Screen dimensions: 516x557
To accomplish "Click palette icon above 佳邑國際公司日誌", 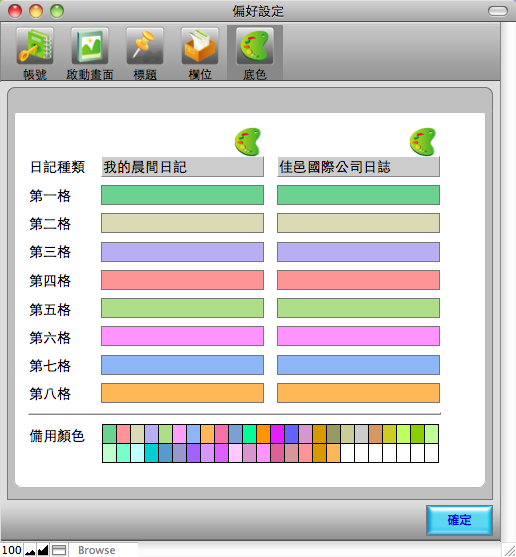I will click(423, 142).
